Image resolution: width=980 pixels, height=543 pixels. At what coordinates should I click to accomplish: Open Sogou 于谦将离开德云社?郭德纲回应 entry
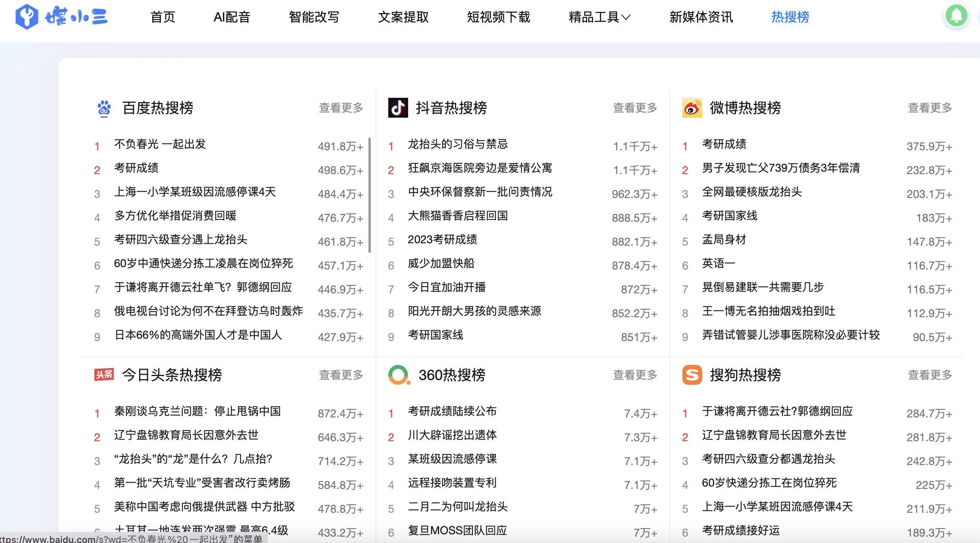[x=777, y=411]
